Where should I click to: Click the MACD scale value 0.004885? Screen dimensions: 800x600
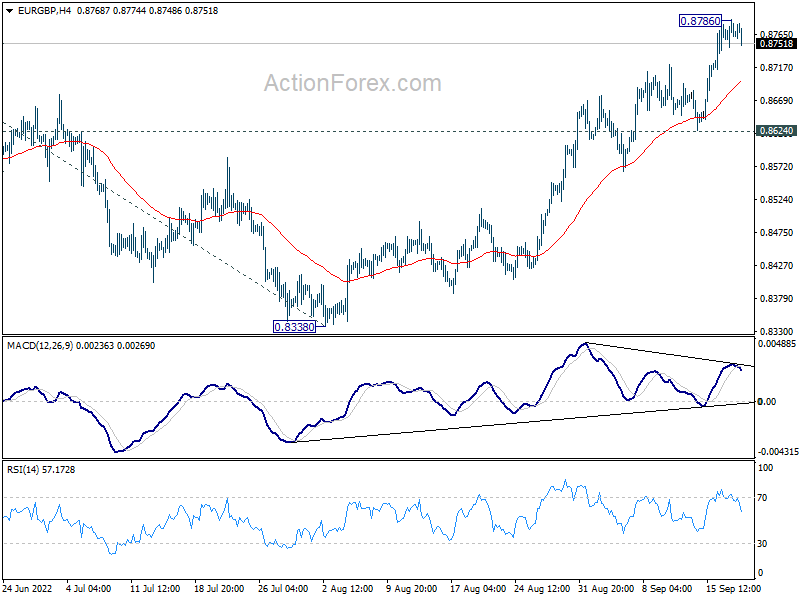tap(777, 344)
